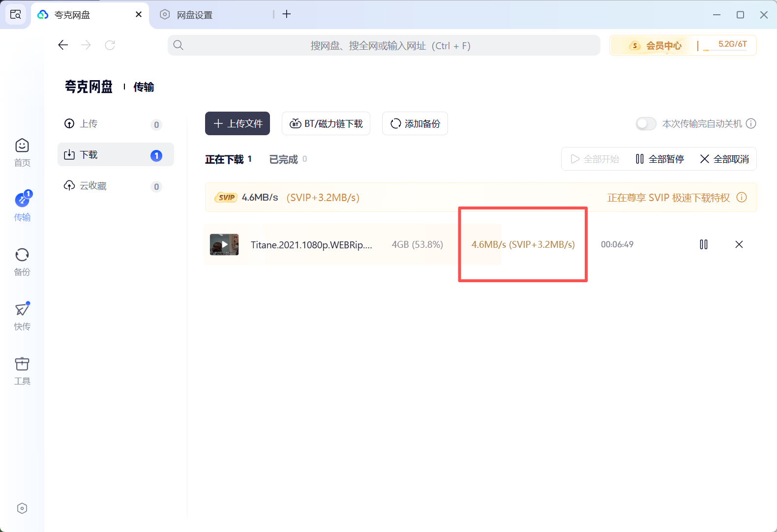Click the Titane video thumbnail

click(224, 244)
